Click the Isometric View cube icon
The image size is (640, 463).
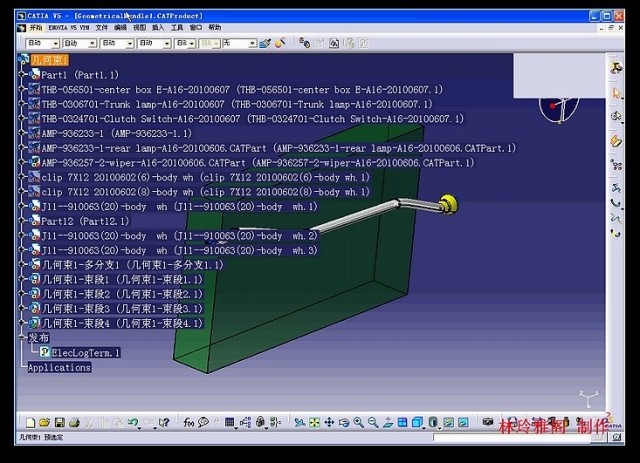click(417, 423)
